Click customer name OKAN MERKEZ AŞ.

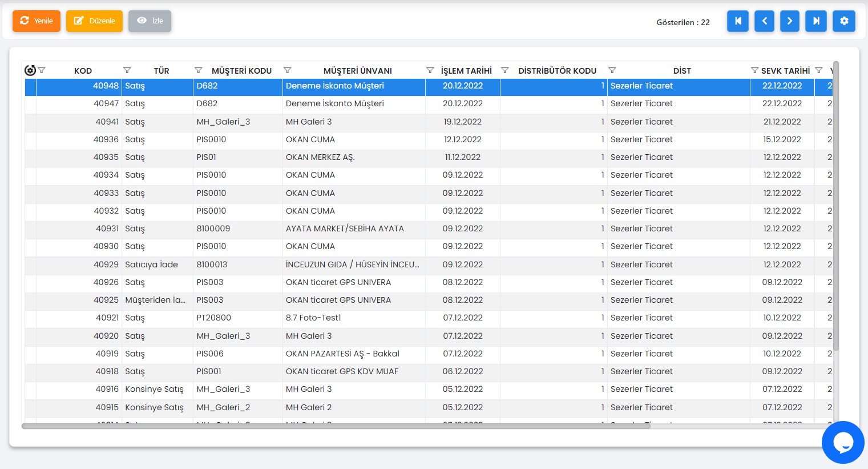pyautogui.click(x=320, y=157)
